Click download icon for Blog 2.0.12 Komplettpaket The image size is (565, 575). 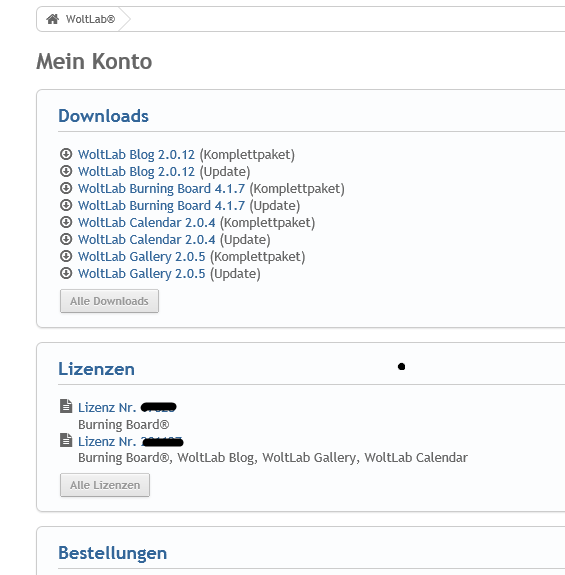66,154
